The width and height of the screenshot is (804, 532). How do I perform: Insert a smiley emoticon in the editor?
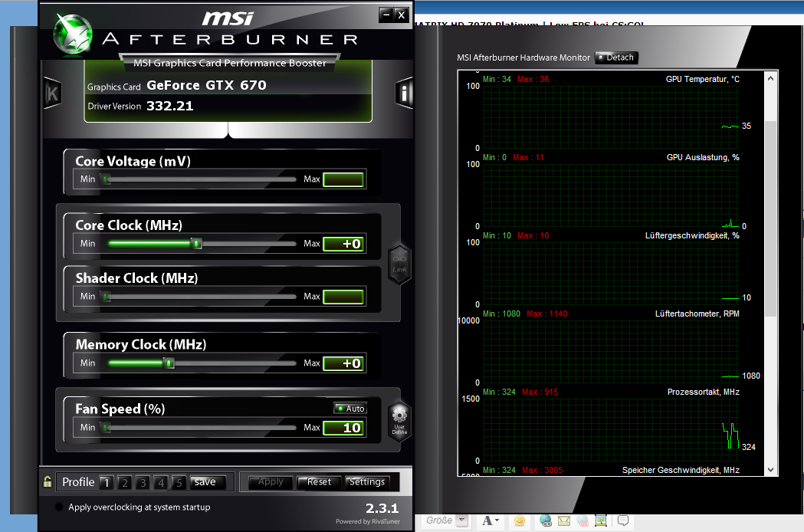tap(520, 521)
